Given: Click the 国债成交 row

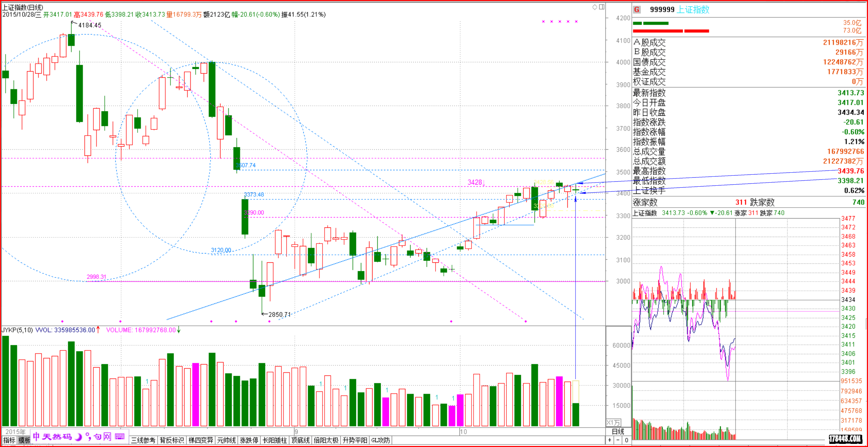Looking at the screenshot, I should [749, 62].
